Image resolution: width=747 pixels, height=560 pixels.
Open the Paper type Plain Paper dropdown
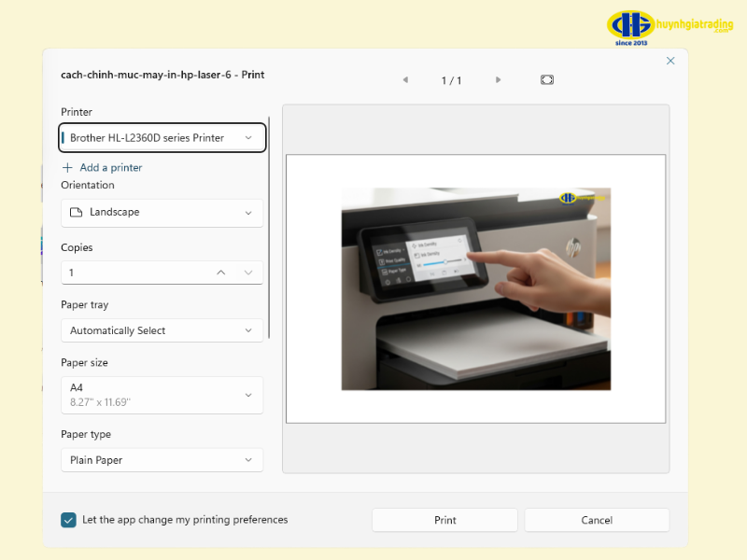[x=162, y=460]
